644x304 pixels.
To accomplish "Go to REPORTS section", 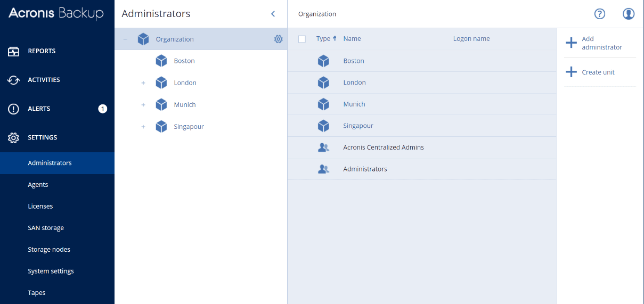I will [42, 51].
